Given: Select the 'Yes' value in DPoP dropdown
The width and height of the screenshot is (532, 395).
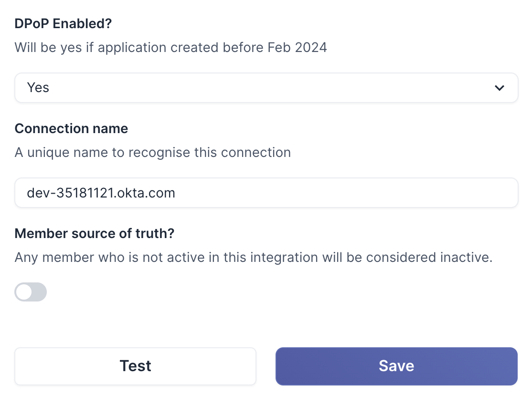Looking at the screenshot, I should pos(38,88).
